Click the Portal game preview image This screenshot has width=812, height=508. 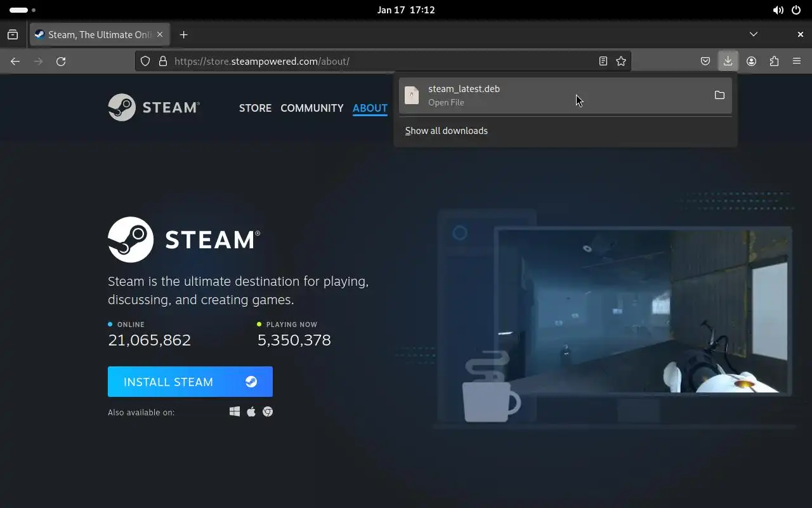pos(643,311)
